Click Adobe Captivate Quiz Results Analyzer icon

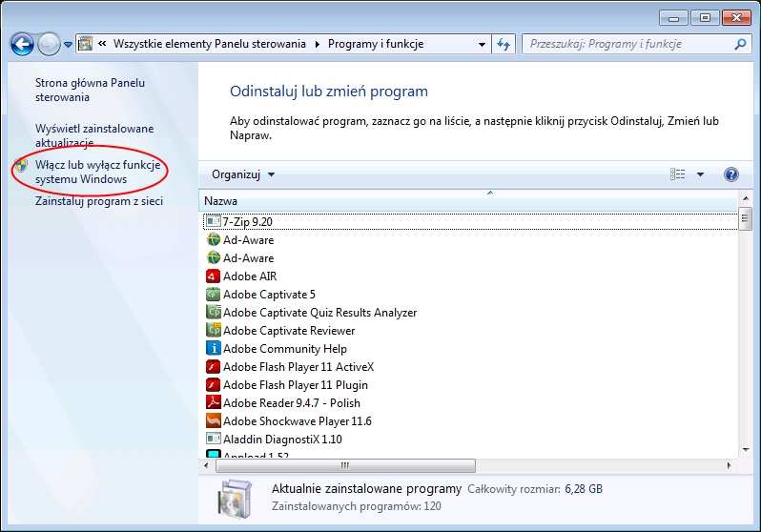tap(213, 312)
